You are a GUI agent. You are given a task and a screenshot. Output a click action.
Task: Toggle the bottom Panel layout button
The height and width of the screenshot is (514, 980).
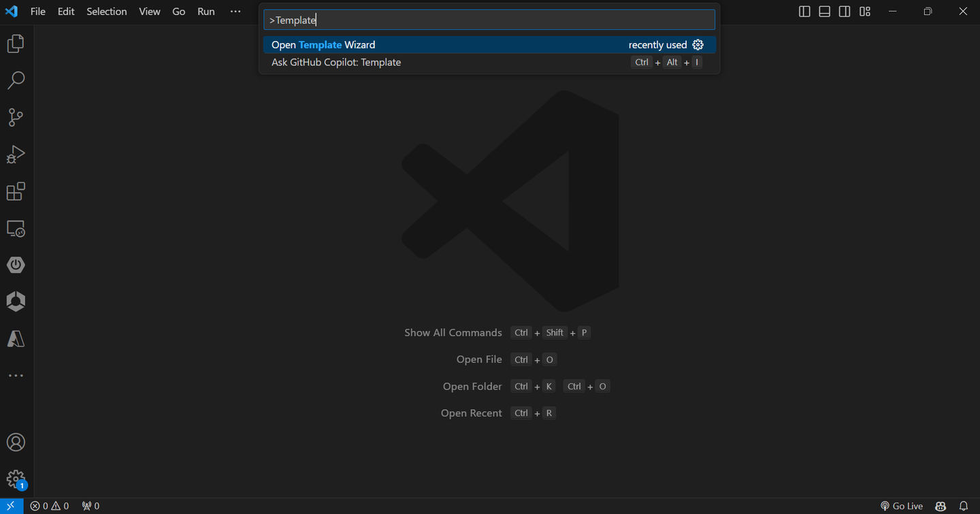[825, 12]
